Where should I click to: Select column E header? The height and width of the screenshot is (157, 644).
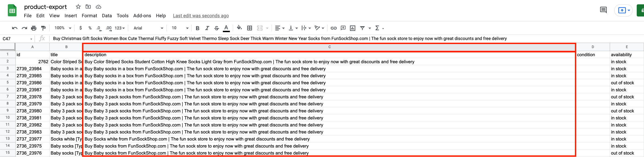[x=627, y=47]
